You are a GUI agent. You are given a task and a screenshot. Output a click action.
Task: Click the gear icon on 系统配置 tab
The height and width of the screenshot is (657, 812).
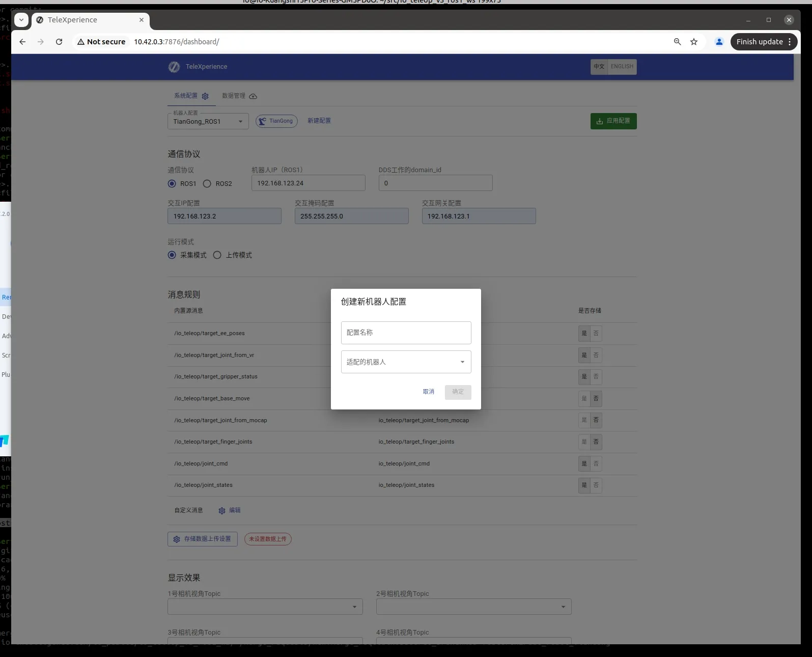point(205,96)
